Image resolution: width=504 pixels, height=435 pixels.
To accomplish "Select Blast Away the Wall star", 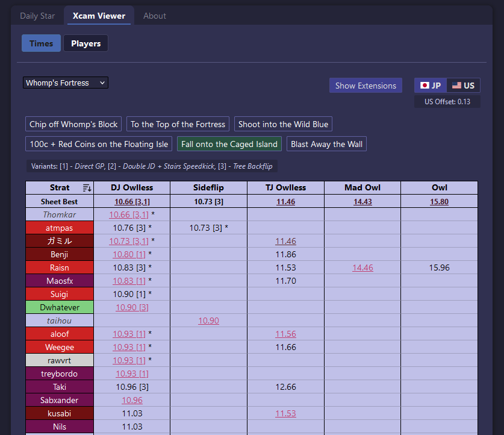I will (326, 144).
